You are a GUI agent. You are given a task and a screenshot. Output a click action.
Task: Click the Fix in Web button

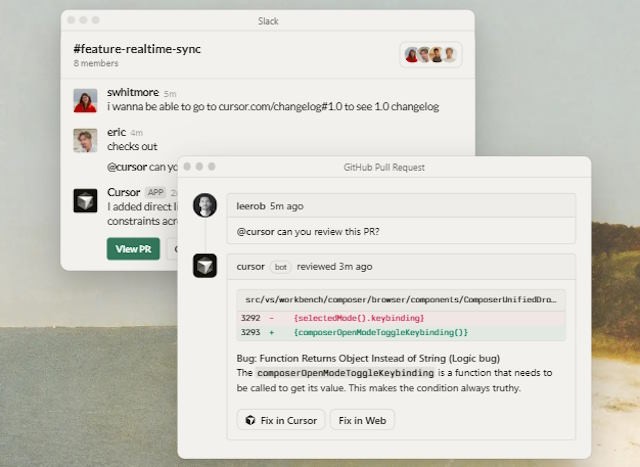pos(362,420)
